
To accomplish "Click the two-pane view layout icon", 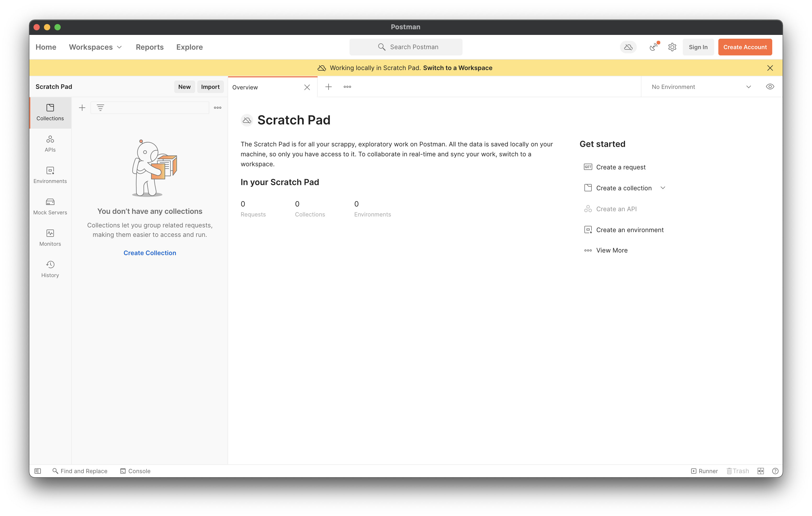I will click(760, 471).
